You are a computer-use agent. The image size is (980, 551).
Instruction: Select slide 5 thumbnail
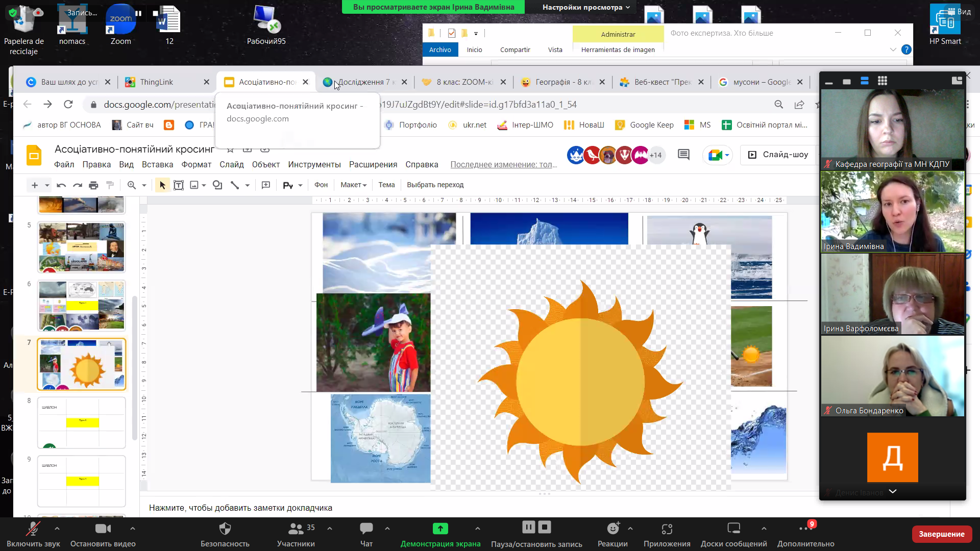point(82,247)
